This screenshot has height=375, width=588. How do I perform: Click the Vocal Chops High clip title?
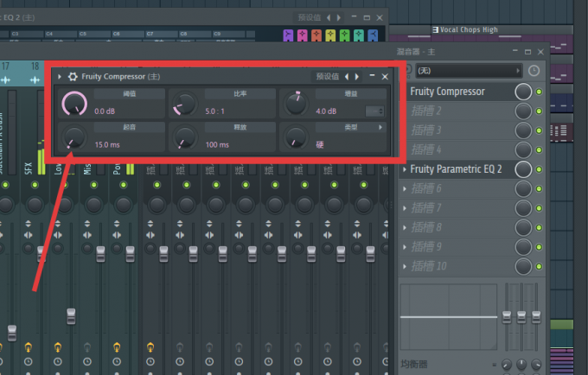coord(469,29)
